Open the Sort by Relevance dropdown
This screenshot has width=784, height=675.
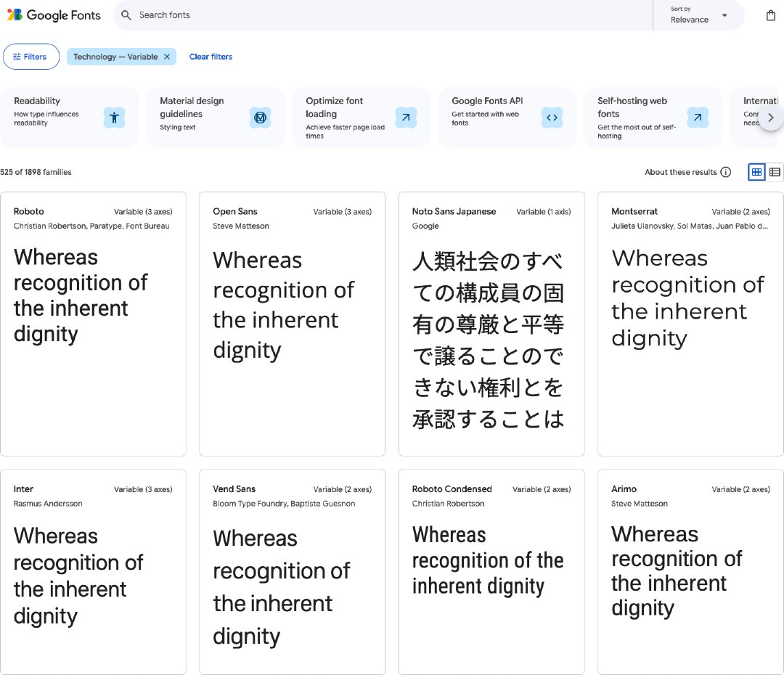click(x=698, y=15)
